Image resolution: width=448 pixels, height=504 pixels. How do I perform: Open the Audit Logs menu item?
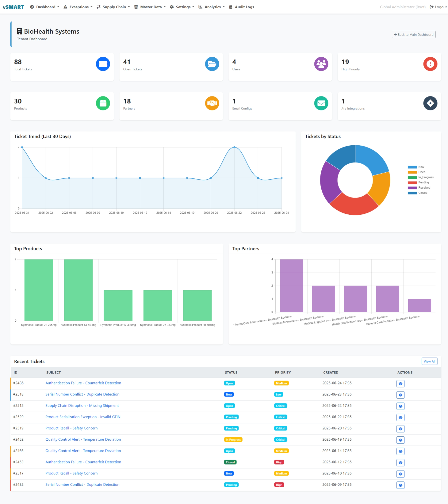[242, 7]
